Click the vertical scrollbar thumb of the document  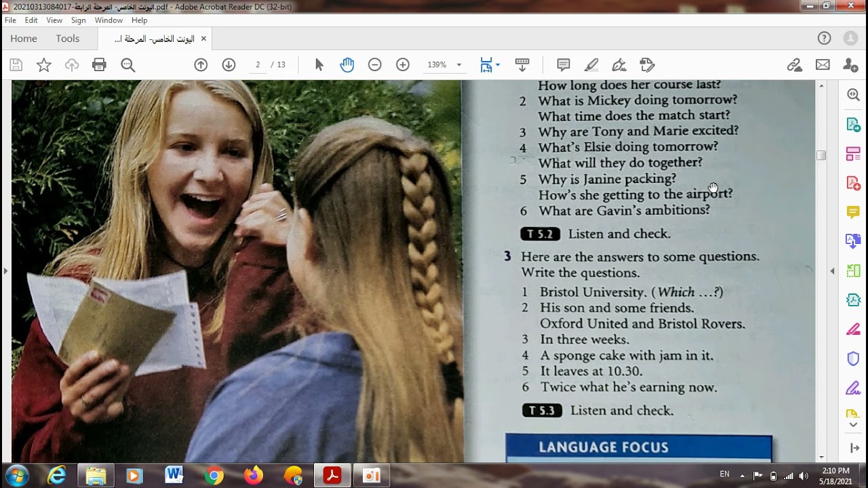coord(821,155)
